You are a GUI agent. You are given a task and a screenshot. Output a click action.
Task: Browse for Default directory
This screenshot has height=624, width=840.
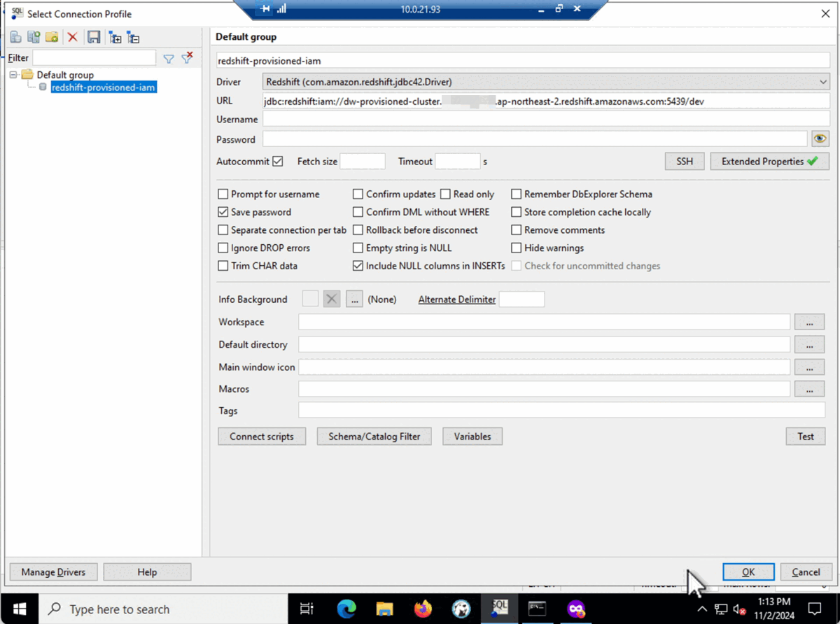[x=810, y=345]
